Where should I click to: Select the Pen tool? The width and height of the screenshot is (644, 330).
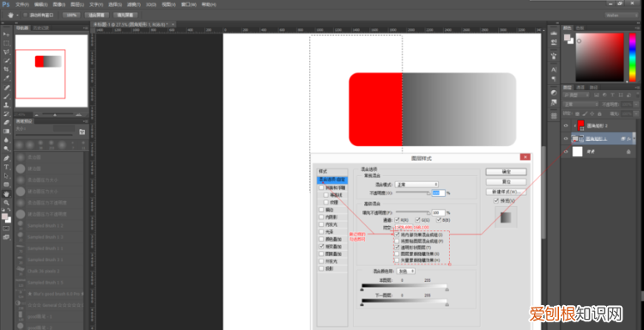[x=6, y=158]
